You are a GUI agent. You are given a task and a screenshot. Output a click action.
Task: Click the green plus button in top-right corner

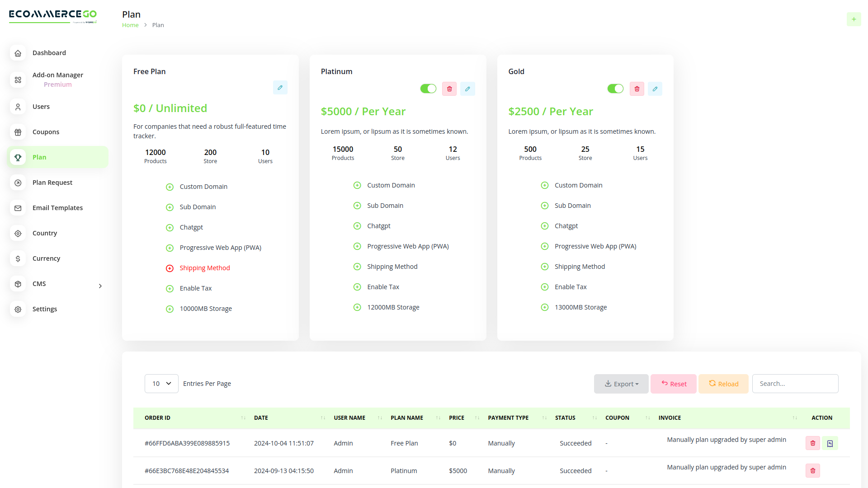tap(854, 19)
